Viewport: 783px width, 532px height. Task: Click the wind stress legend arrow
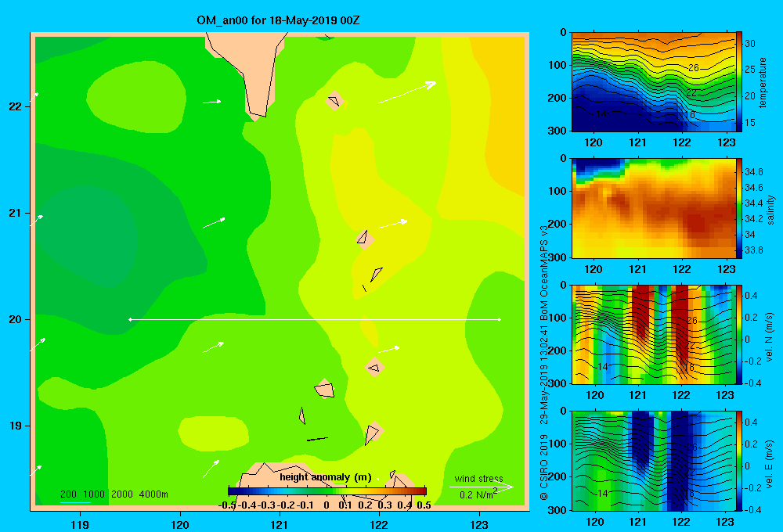click(x=482, y=487)
